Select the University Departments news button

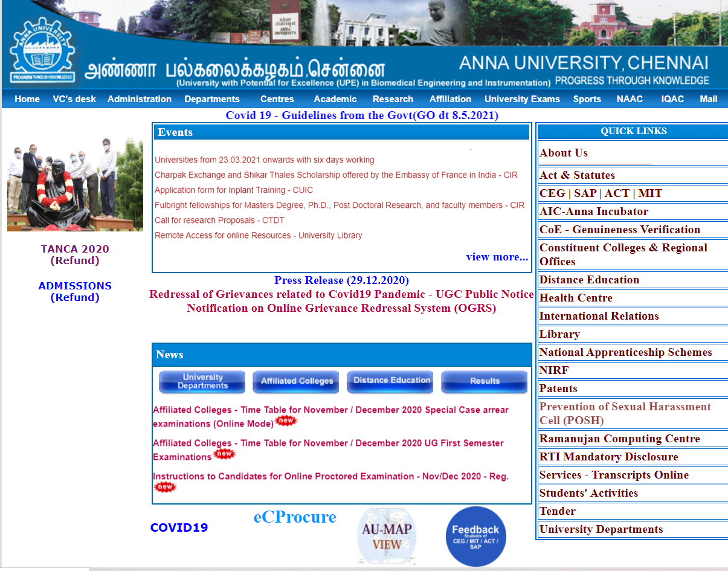(x=202, y=381)
